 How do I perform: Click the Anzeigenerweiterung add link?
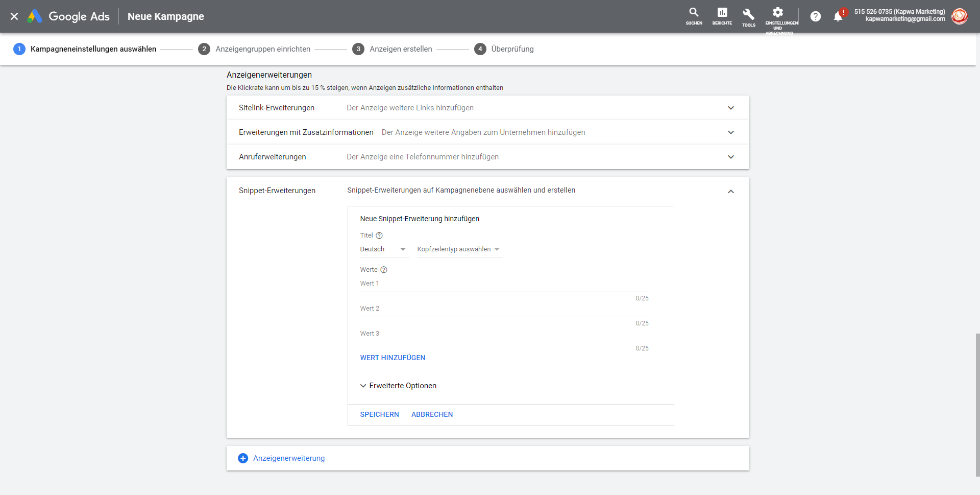[x=289, y=458]
